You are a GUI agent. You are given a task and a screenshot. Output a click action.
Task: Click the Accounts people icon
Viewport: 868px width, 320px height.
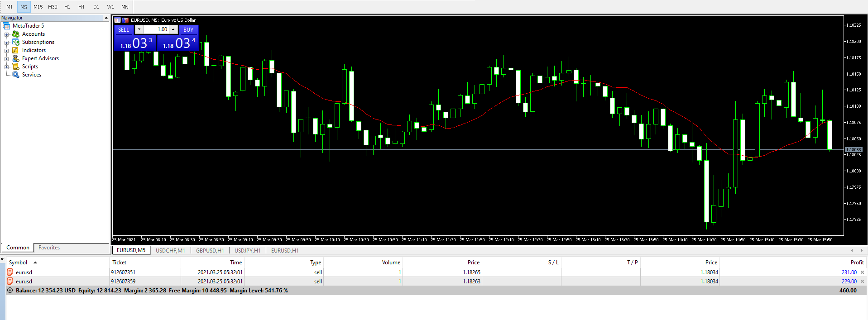click(16, 34)
